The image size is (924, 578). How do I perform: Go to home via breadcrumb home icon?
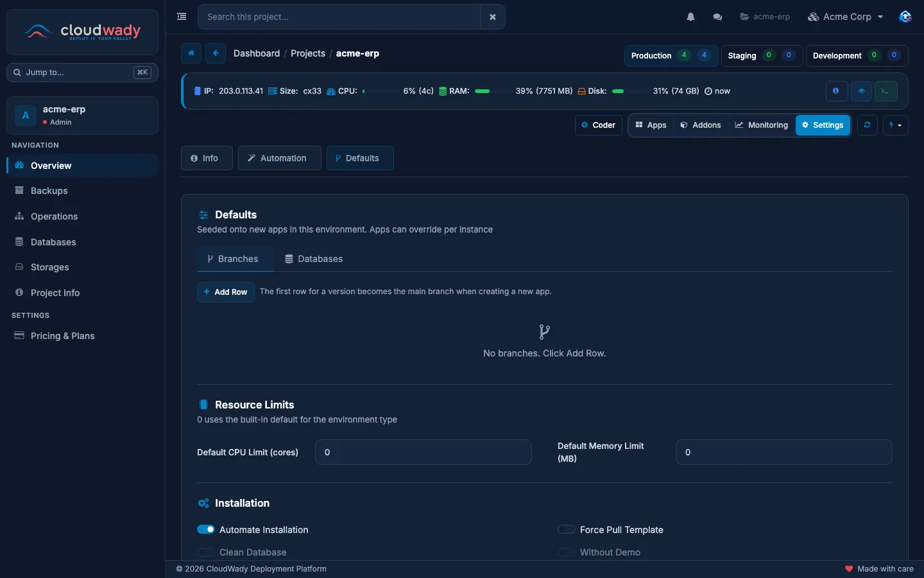tap(191, 53)
